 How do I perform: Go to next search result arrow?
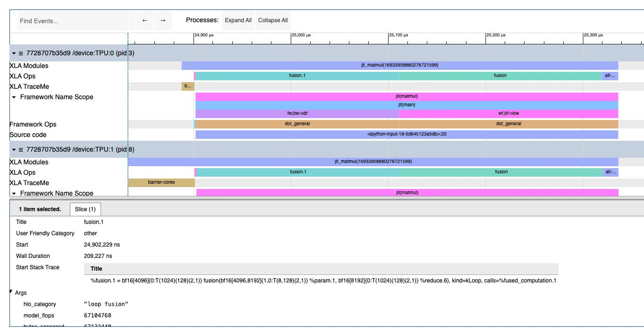[163, 21]
